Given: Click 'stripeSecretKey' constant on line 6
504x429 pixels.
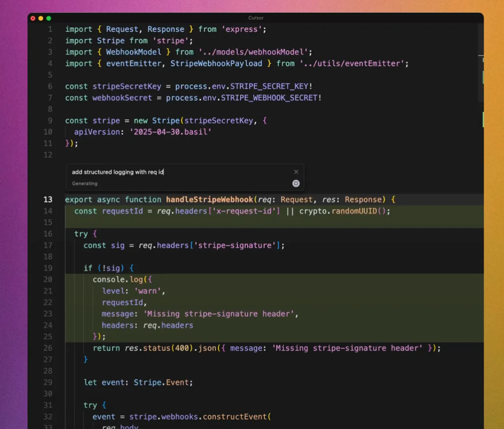Looking at the screenshot, I should click(127, 86).
